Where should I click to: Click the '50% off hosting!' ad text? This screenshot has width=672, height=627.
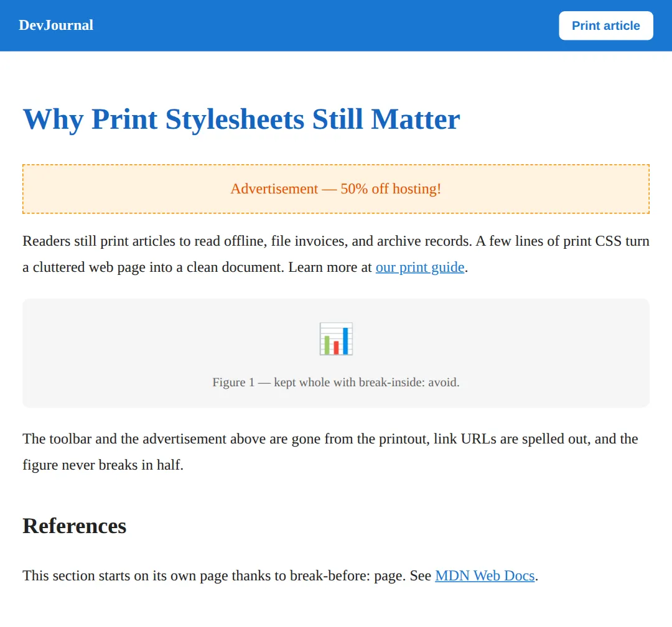click(391, 188)
